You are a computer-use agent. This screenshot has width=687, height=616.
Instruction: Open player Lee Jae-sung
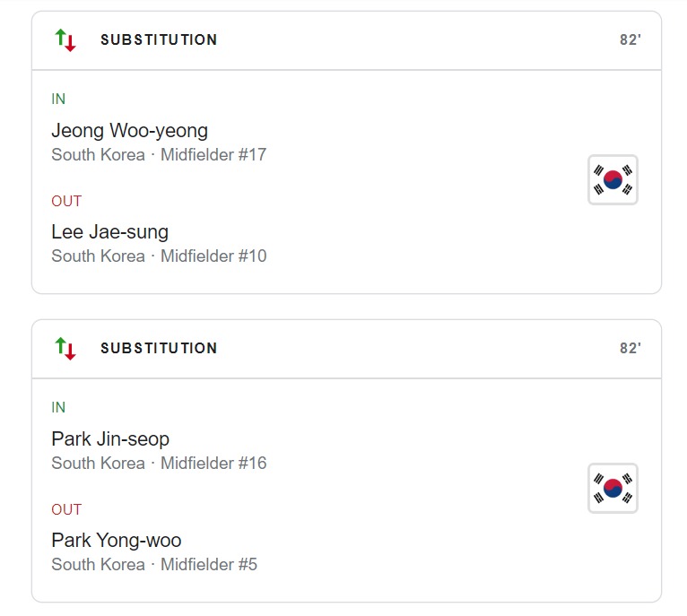[109, 232]
